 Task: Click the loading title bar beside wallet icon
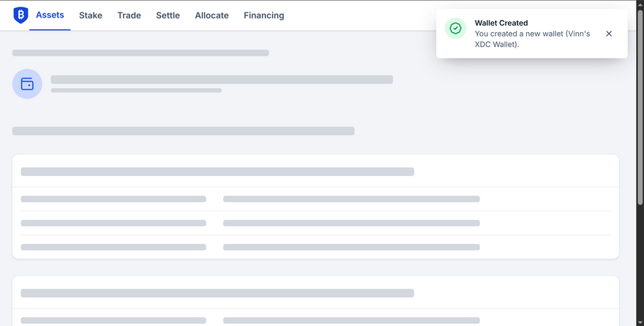[222, 79]
